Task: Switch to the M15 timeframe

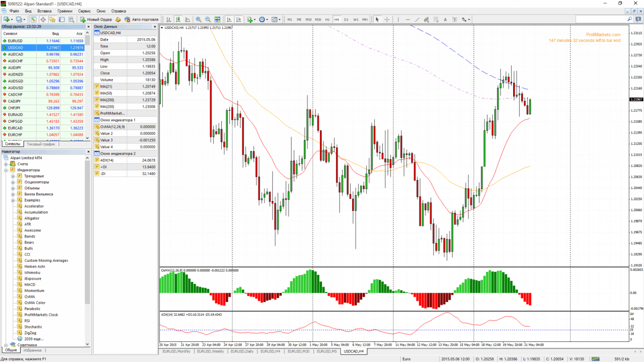Action: [309, 19]
